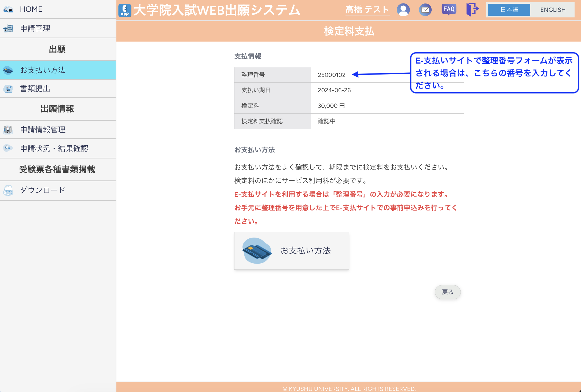Click the 戻る button

point(448,292)
